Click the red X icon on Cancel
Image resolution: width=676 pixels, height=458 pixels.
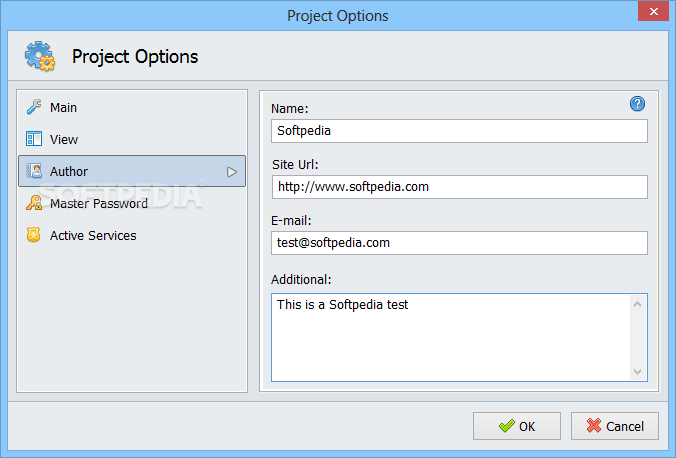point(594,426)
